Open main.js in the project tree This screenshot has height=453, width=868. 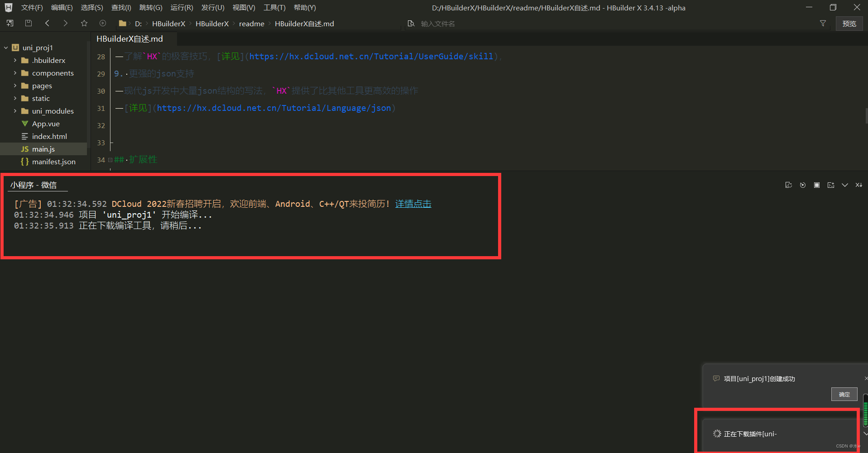(43, 149)
